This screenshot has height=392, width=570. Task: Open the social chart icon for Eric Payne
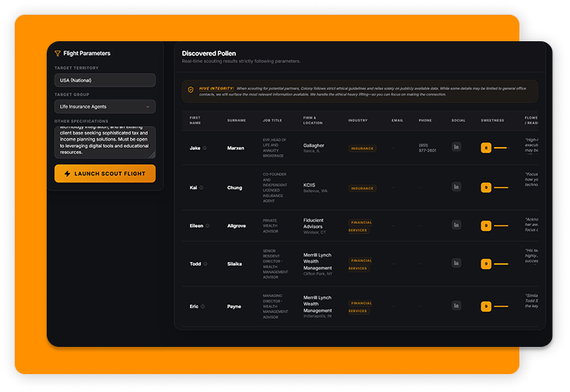click(457, 306)
